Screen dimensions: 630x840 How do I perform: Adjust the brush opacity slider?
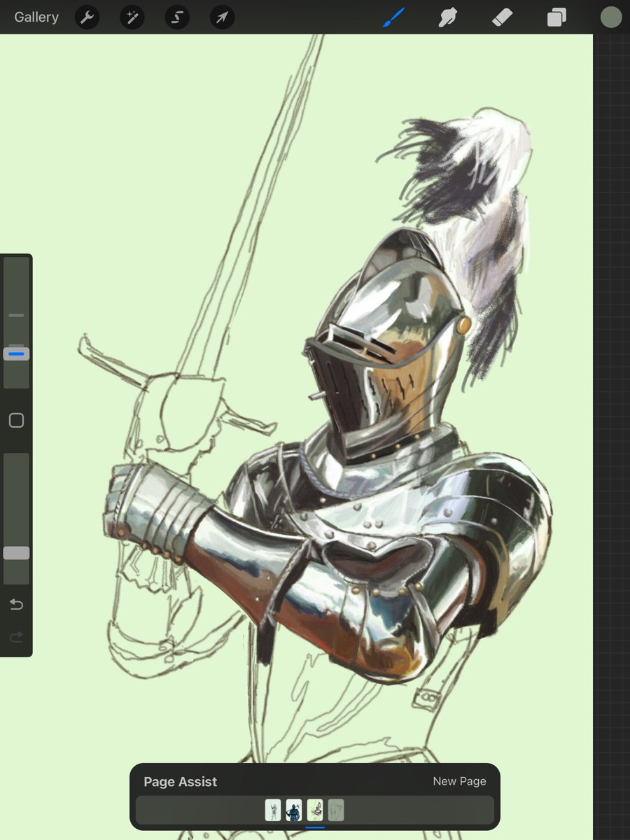[x=15, y=552]
